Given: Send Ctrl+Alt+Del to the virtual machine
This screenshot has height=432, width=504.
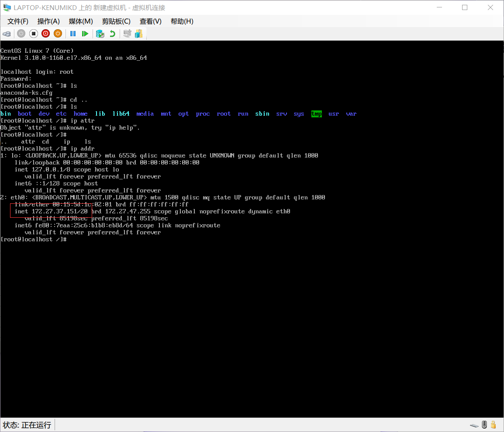Looking at the screenshot, I should (7, 34).
